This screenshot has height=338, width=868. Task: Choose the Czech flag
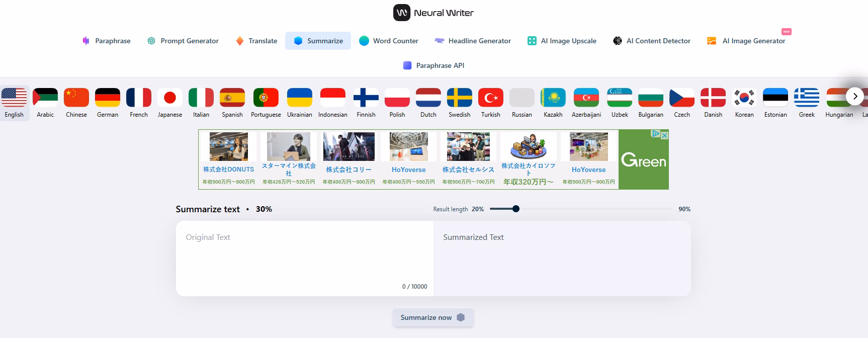click(682, 98)
